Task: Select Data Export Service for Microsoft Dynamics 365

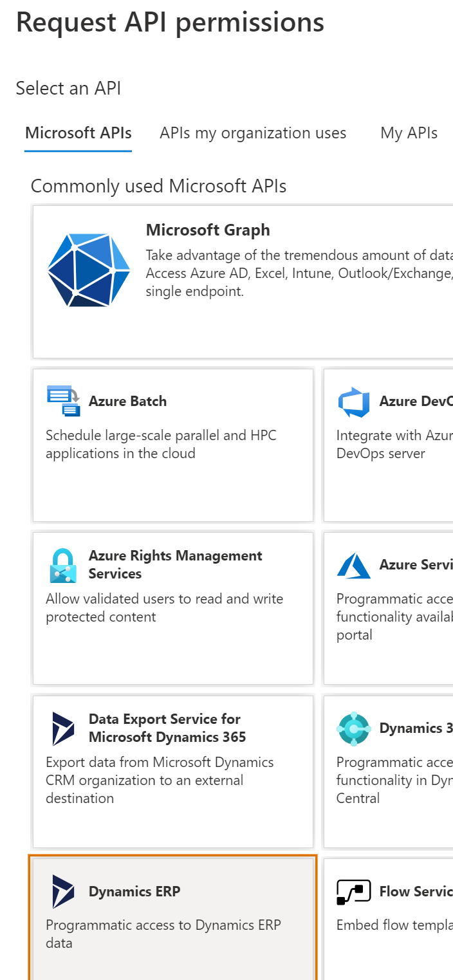Action: click(x=167, y=728)
